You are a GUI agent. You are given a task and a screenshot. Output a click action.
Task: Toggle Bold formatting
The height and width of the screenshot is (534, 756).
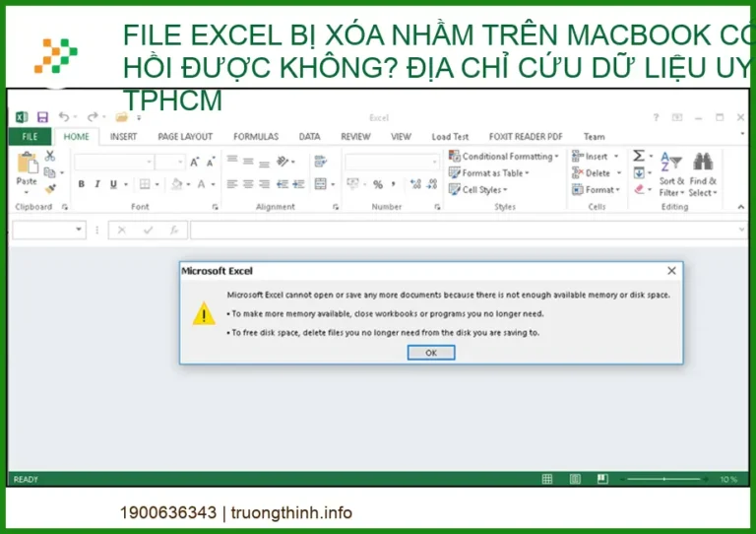pyautogui.click(x=82, y=184)
